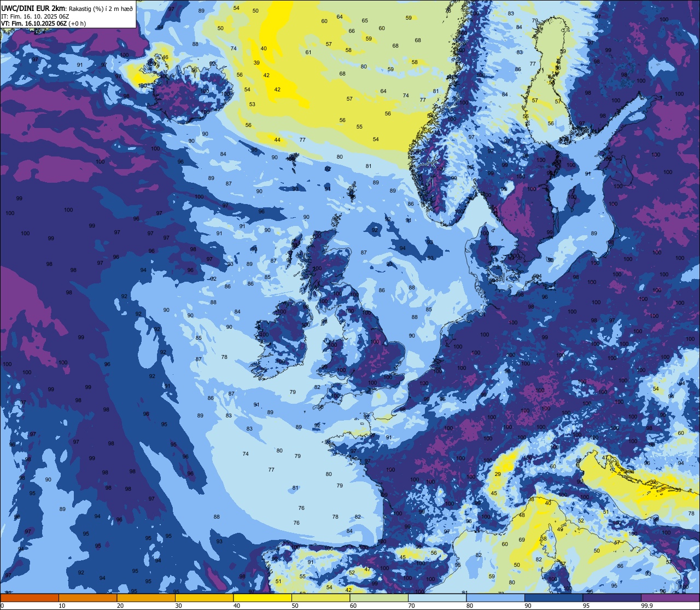Click the navy 95–99.9 legend swatch

[x=612, y=597]
